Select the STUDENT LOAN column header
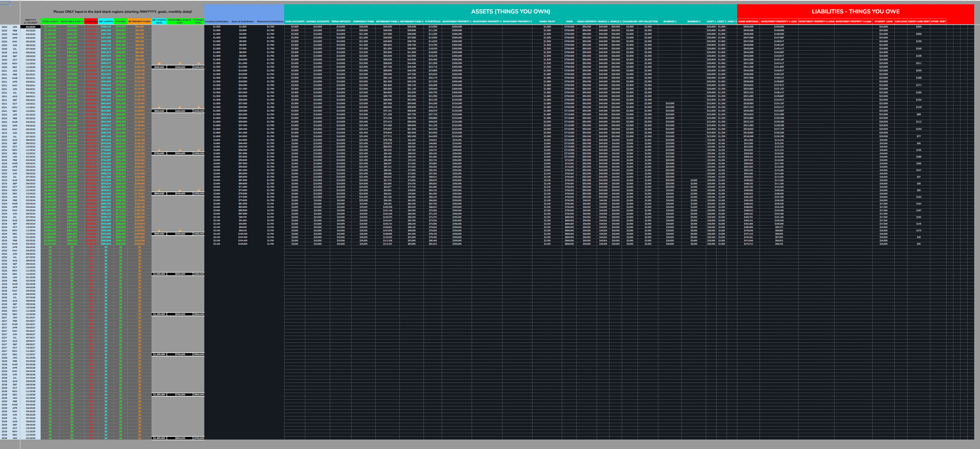Viewport: 980px width, 449px height. (883, 22)
